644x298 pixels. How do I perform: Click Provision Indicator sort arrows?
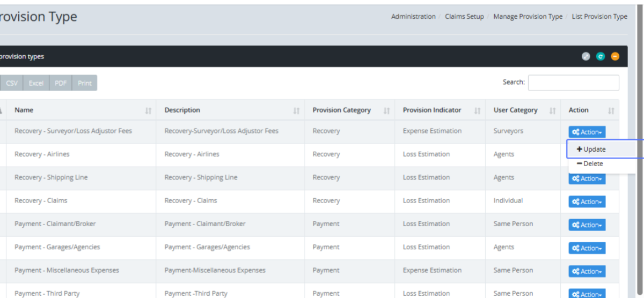tap(477, 110)
